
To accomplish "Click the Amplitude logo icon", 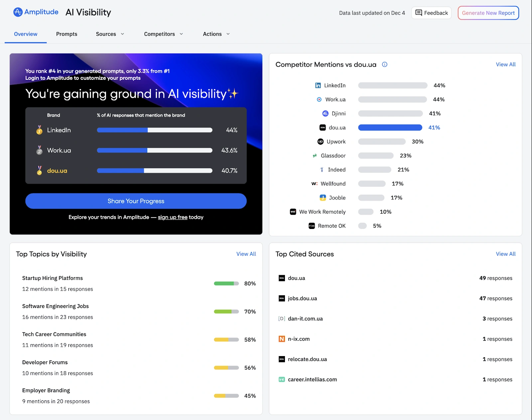I will tap(18, 12).
